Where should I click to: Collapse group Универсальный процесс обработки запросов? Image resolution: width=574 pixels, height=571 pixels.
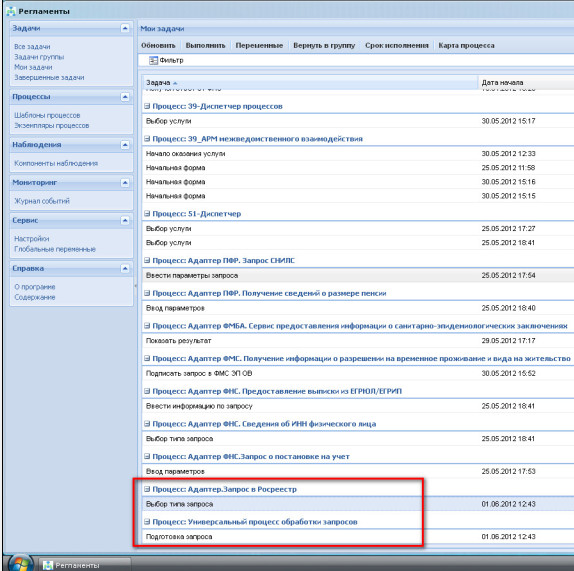pyautogui.click(x=147, y=522)
